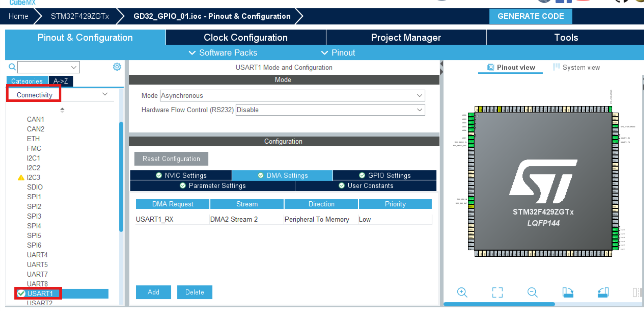Zoom in on the pinout view

462,292
